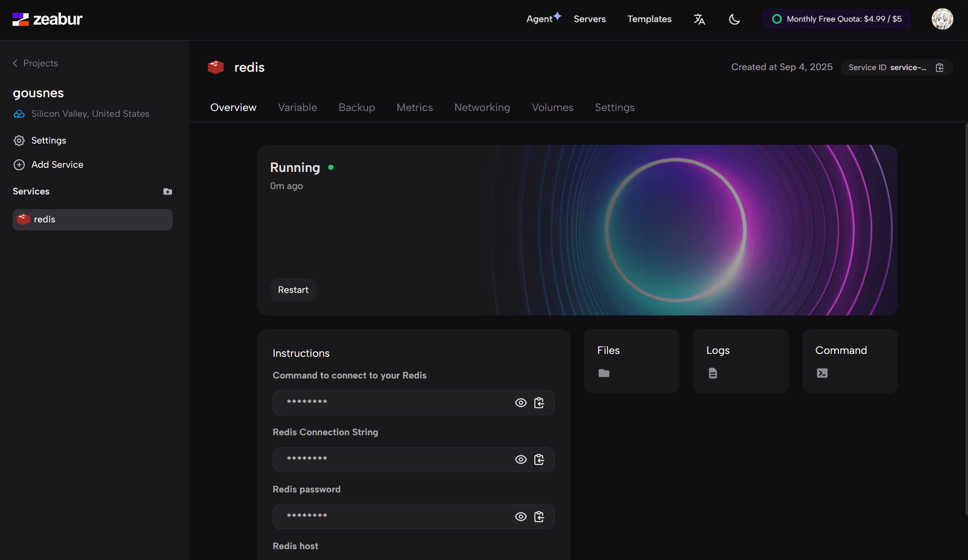Switch to the Backup tab
Image resolution: width=968 pixels, height=560 pixels.
tap(356, 107)
